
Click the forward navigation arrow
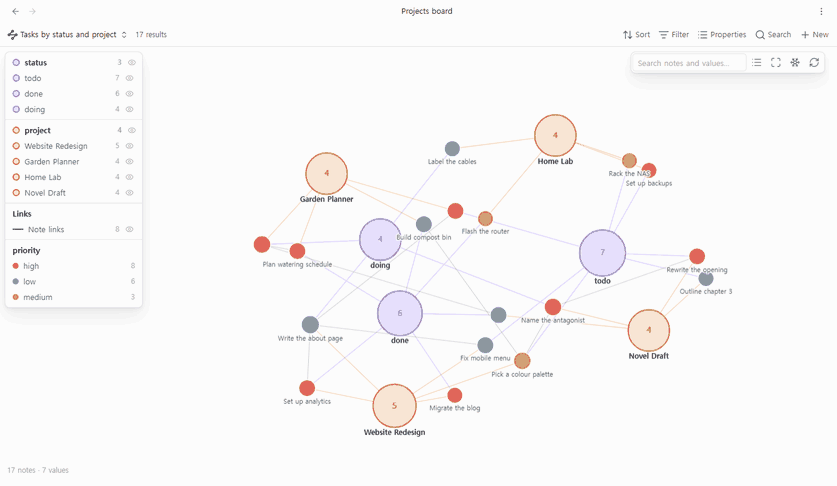pos(33,11)
